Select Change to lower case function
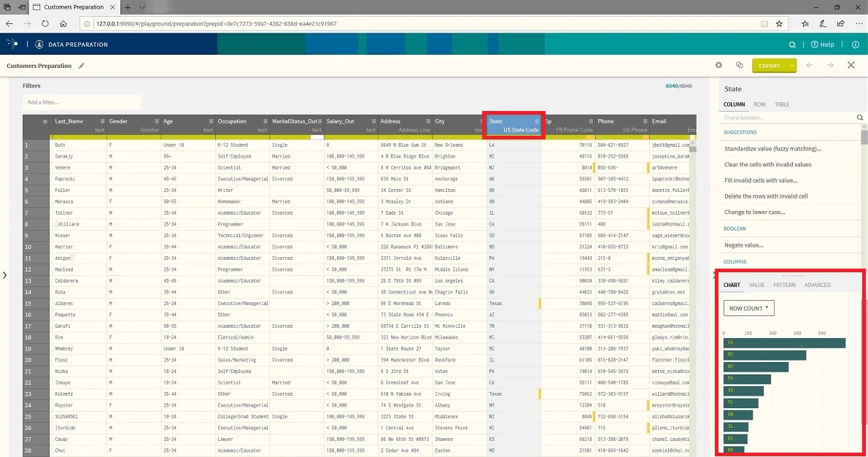The image size is (868, 457). [x=754, y=212]
